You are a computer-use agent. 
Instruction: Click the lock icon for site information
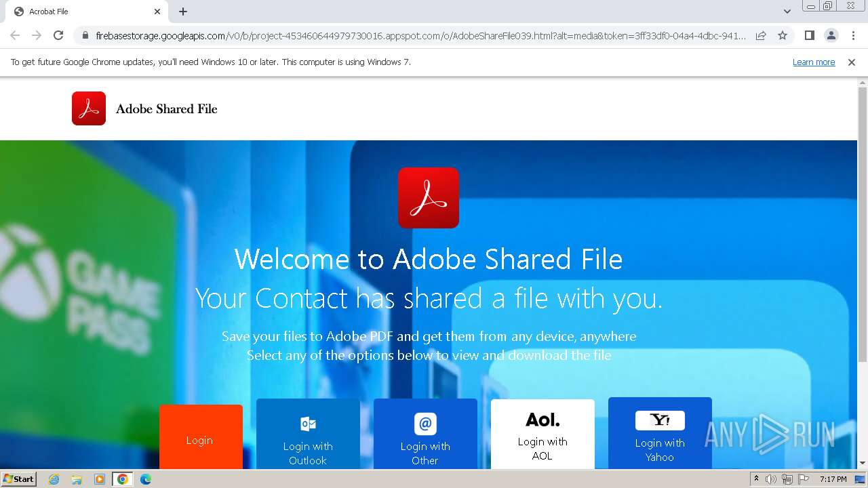point(85,35)
